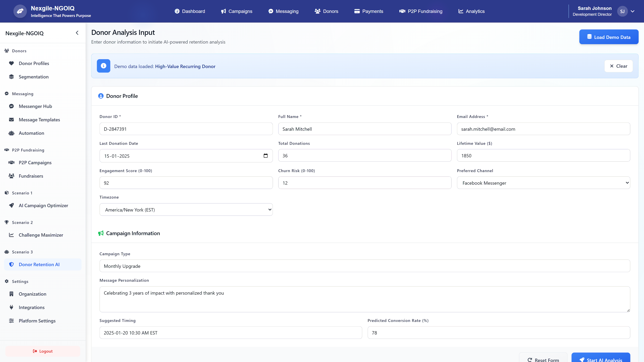Click the Challenge Maximizer chart icon
Viewport: 644px width, 362px height.
(x=12, y=235)
